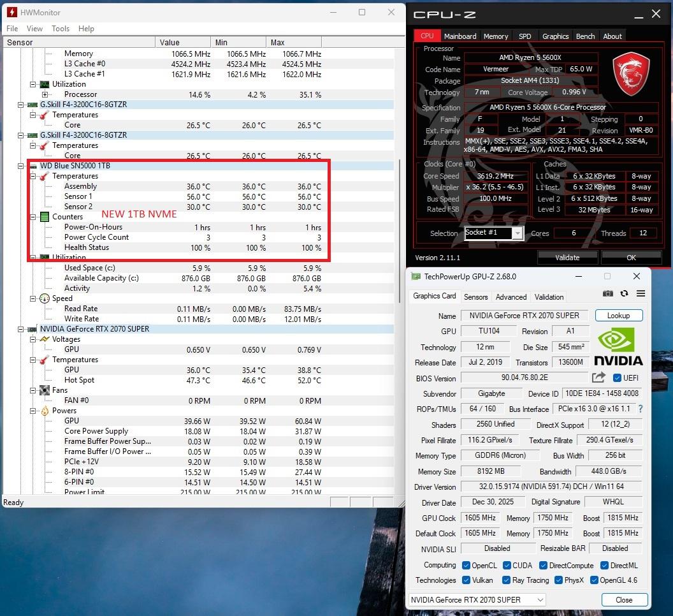This screenshot has height=616, width=673.
Task: Open the GPU selector dropdown in GPU-Z
Action: click(x=477, y=599)
